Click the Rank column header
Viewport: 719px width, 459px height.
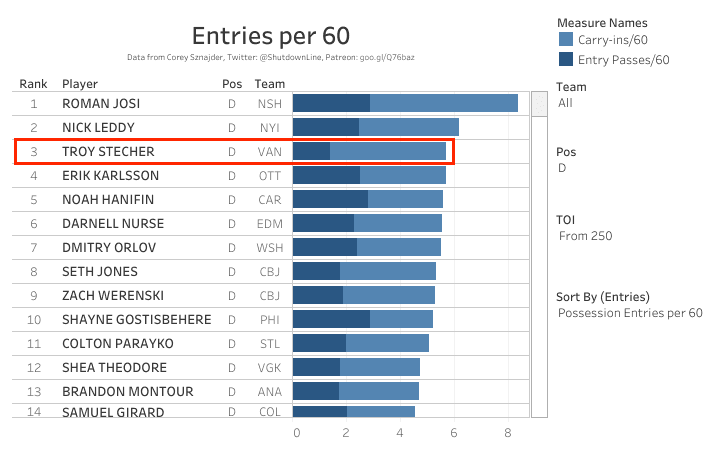(x=34, y=84)
